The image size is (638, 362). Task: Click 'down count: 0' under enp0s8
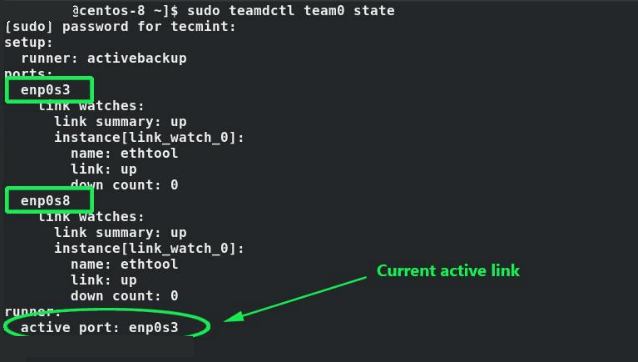coord(125,296)
